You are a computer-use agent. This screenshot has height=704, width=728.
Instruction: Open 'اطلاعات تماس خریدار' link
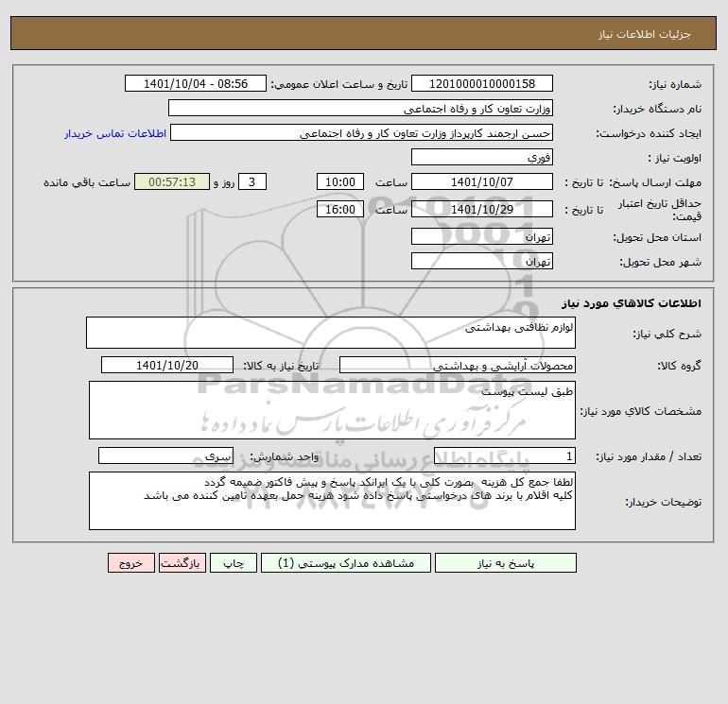115,133
